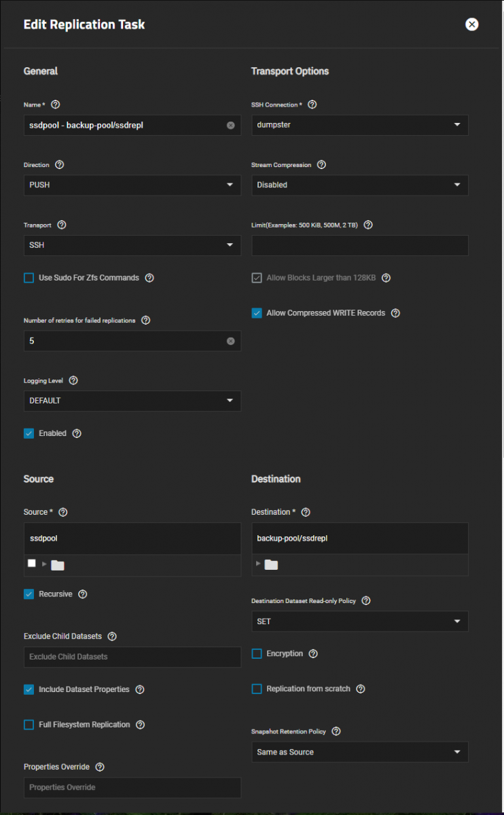504x815 pixels.
Task: Check the Encryption checkbox
Action: pos(257,653)
